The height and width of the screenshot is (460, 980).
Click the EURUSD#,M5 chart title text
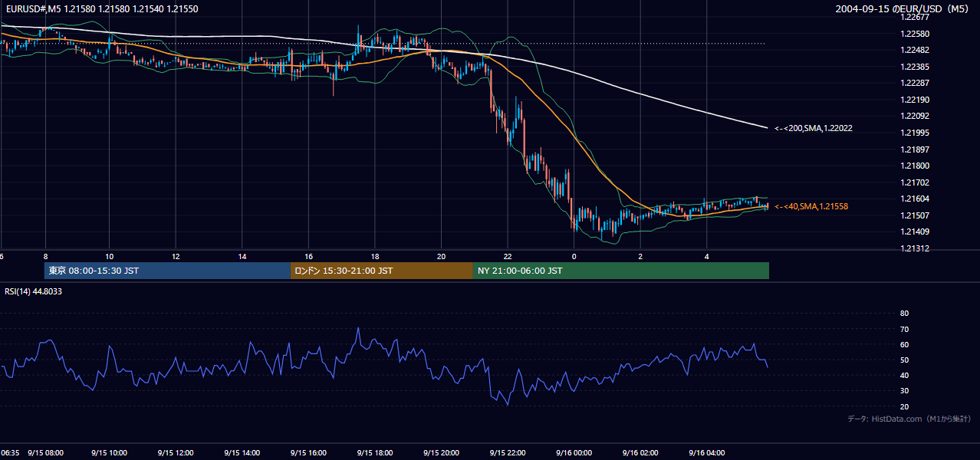point(100,8)
